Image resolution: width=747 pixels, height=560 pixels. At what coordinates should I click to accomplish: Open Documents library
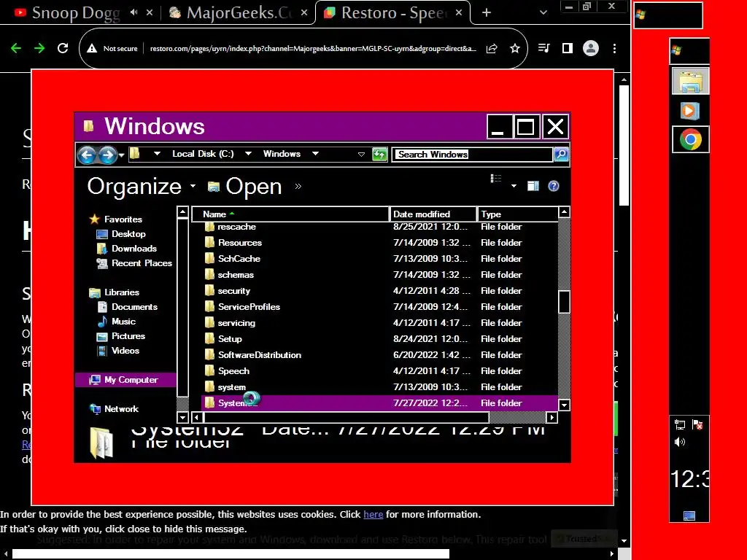(134, 307)
